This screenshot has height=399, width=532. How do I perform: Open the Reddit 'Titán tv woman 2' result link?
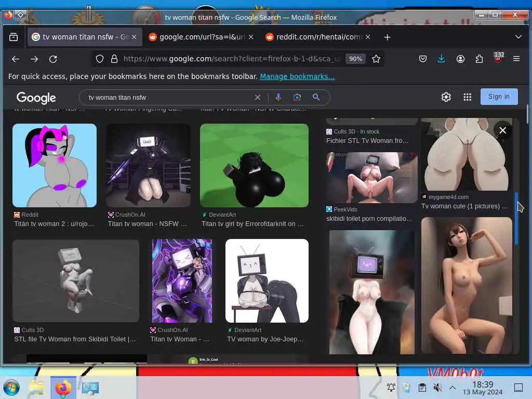[x=54, y=223]
